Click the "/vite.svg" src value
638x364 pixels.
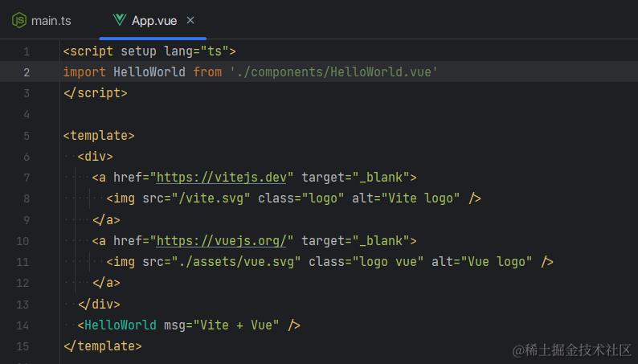(211, 198)
